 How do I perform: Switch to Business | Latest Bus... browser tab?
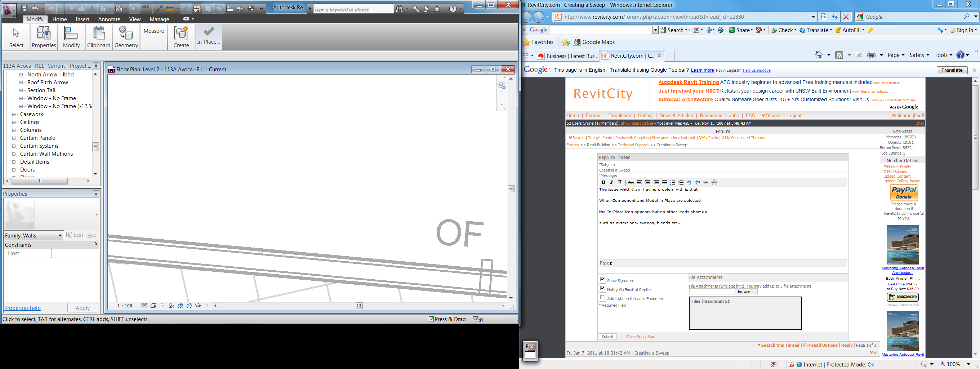(567, 56)
